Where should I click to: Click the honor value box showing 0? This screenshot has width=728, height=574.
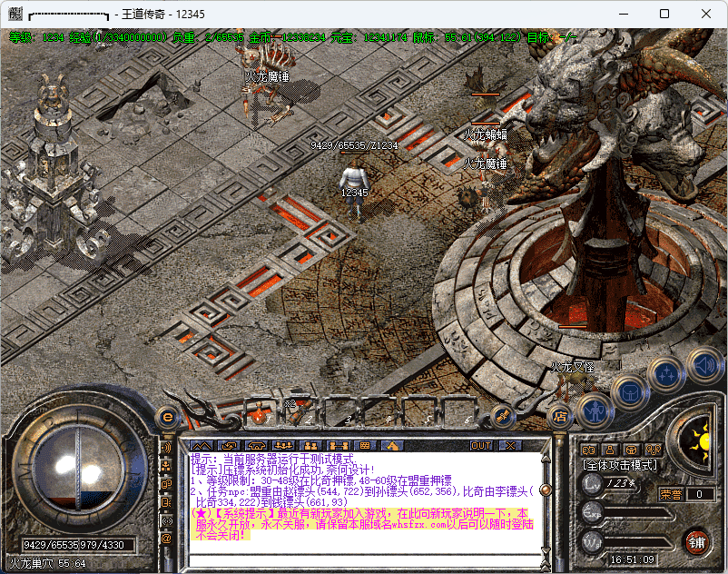click(x=700, y=495)
